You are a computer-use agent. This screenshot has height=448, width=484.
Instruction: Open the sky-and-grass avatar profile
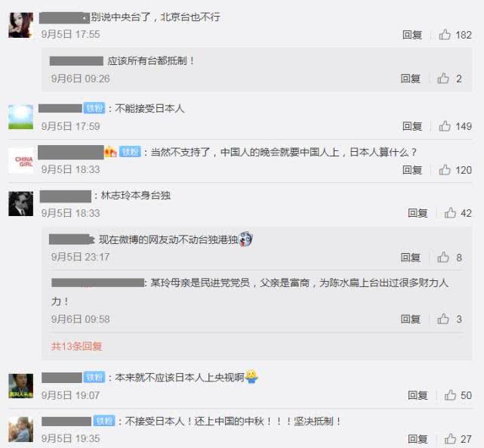pos(20,117)
